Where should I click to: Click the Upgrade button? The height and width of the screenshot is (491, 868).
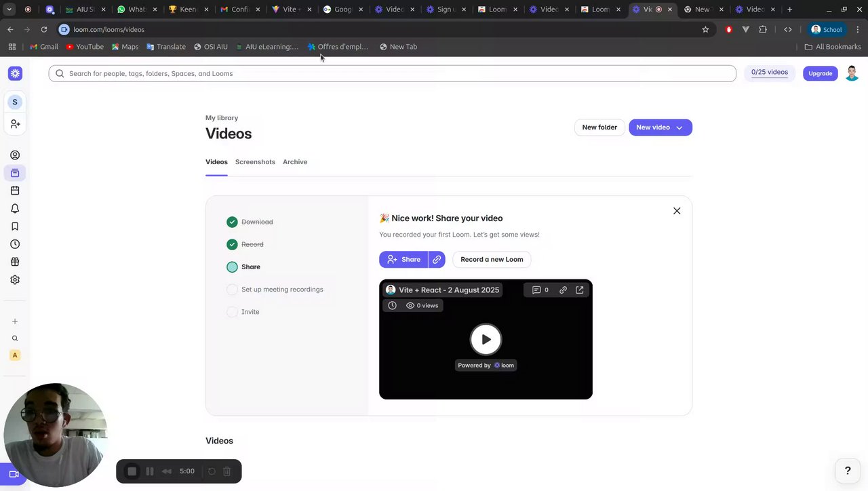click(x=821, y=73)
